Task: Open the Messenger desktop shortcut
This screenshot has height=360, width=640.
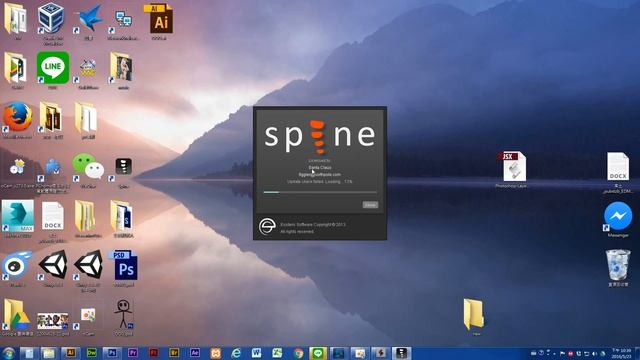Action: [618, 216]
